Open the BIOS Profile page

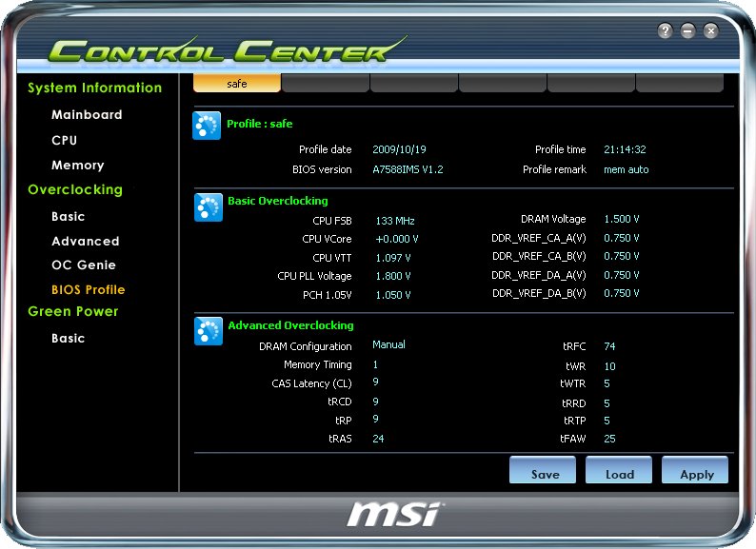pyautogui.click(x=89, y=289)
